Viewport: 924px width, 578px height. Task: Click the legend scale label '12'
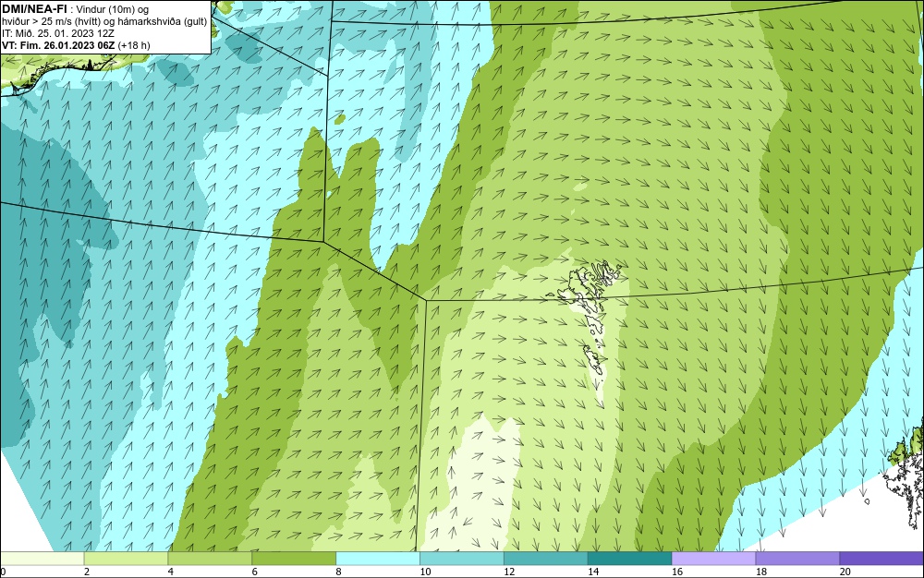click(509, 572)
